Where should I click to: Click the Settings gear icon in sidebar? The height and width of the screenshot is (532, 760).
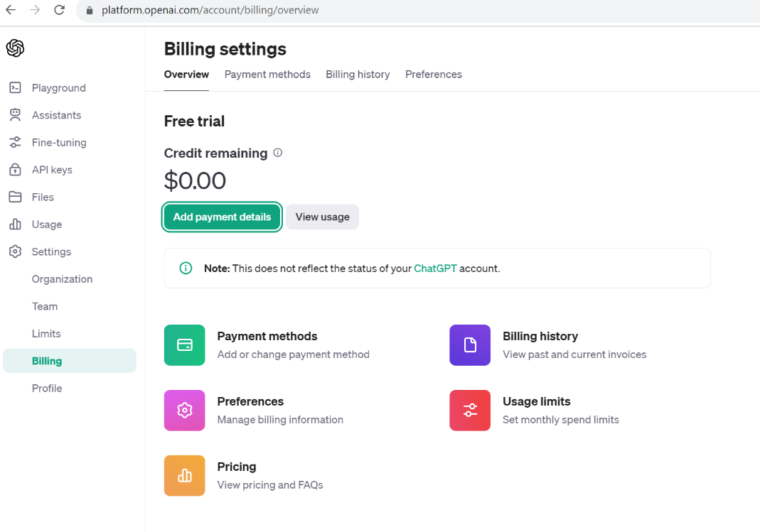(15, 251)
